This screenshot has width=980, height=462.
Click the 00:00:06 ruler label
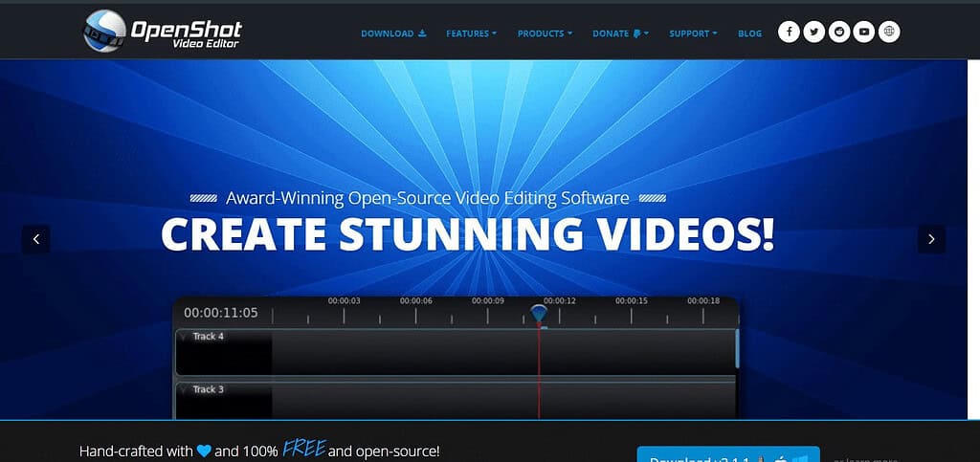tap(416, 301)
